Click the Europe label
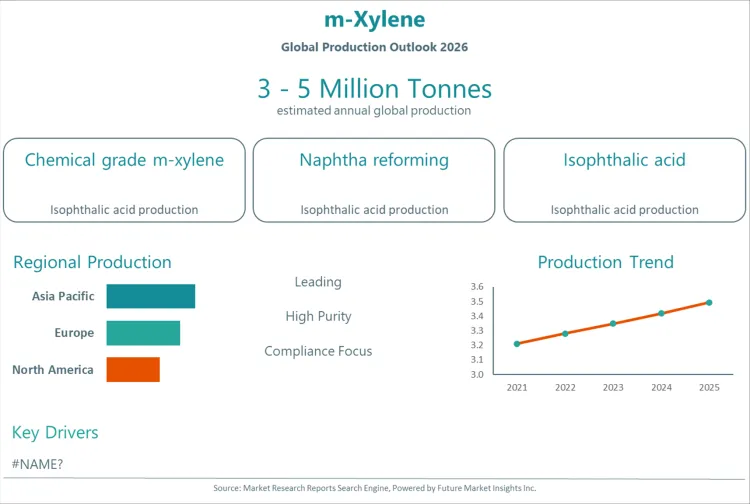This screenshot has height=504, width=750. (74, 333)
